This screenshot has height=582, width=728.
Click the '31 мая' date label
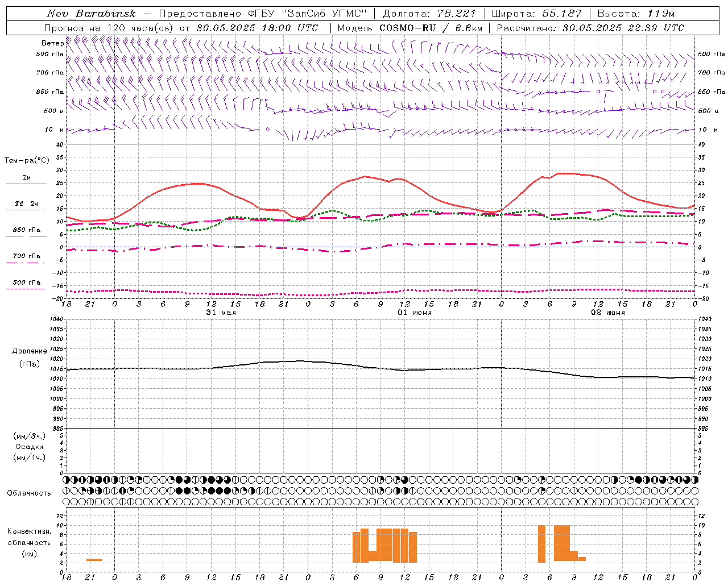(221, 312)
